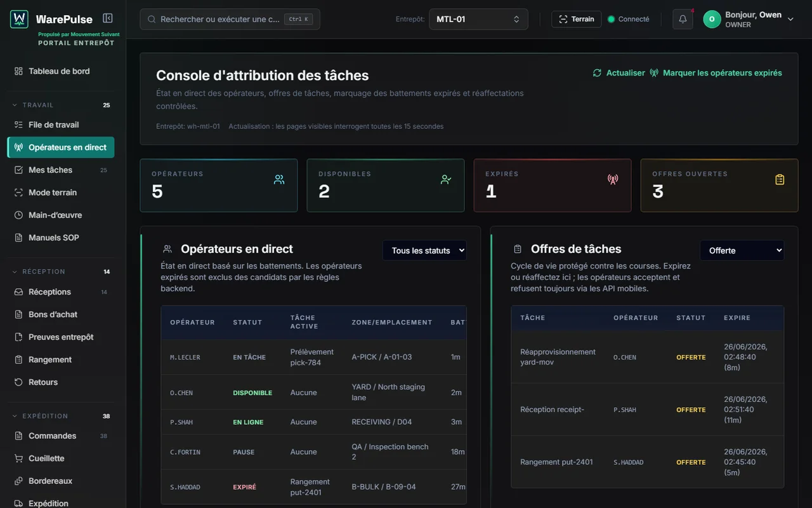Image resolution: width=812 pixels, height=508 pixels.
Task: Open the MTL-01 warehouse selector
Action: point(478,19)
